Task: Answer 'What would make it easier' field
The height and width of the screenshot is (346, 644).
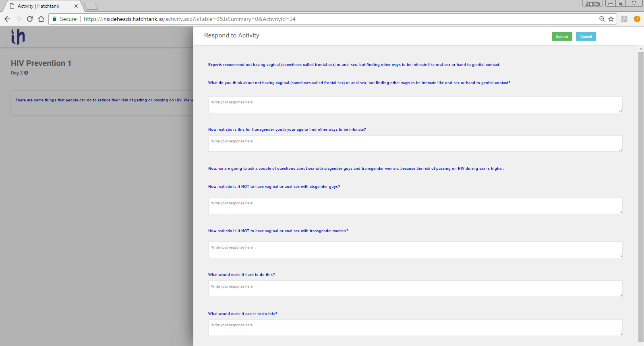Action: pos(415,328)
